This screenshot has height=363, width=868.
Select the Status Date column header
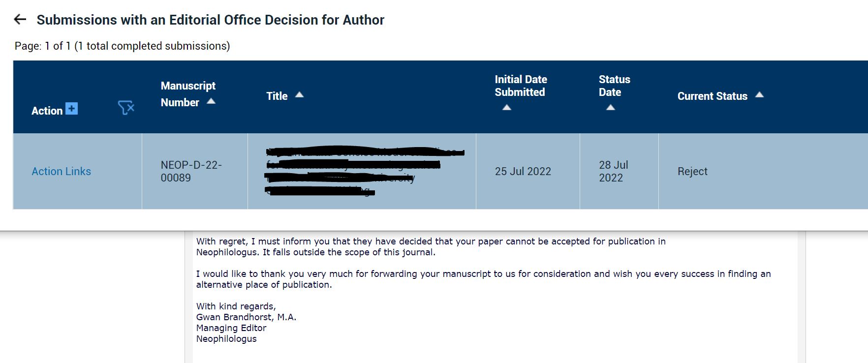[614, 86]
